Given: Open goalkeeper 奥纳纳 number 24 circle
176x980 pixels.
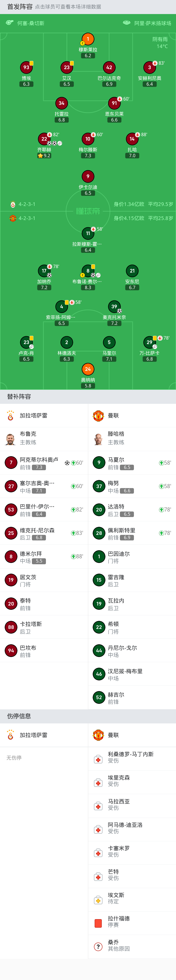Looking at the screenshot, I should 88,369.
